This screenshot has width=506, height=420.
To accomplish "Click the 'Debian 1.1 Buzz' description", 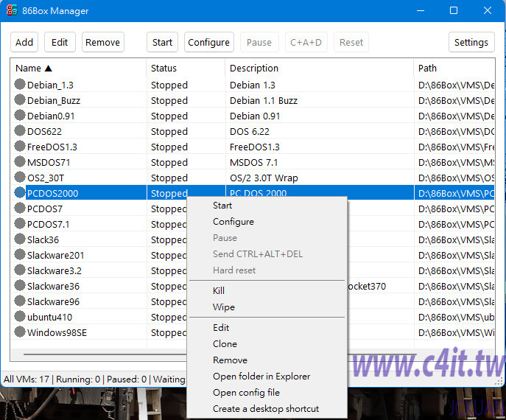I will [x=264, y=101].
